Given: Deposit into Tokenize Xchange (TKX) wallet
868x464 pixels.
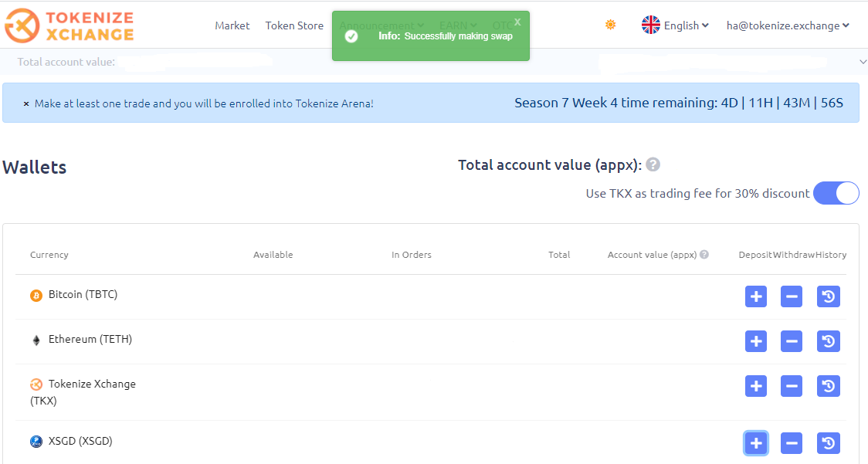Looking at the screenshot, I should [755, 386].
